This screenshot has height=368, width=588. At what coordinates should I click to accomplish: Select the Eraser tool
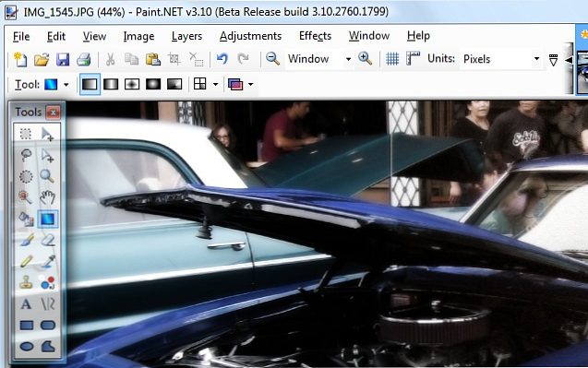pyautogui.click(x=48, y=240)
